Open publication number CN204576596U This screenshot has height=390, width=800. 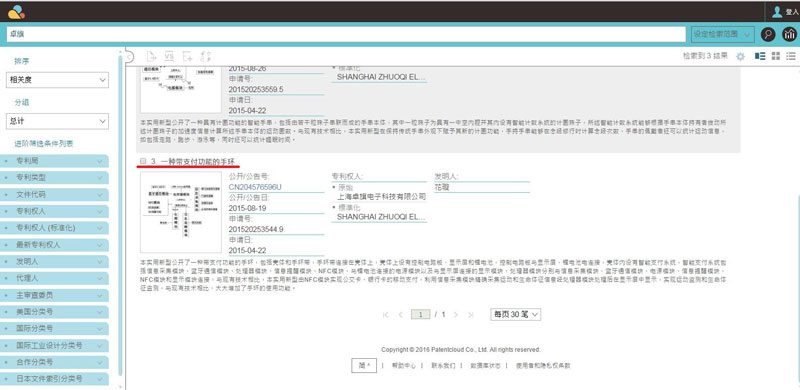tap(255, 187)
